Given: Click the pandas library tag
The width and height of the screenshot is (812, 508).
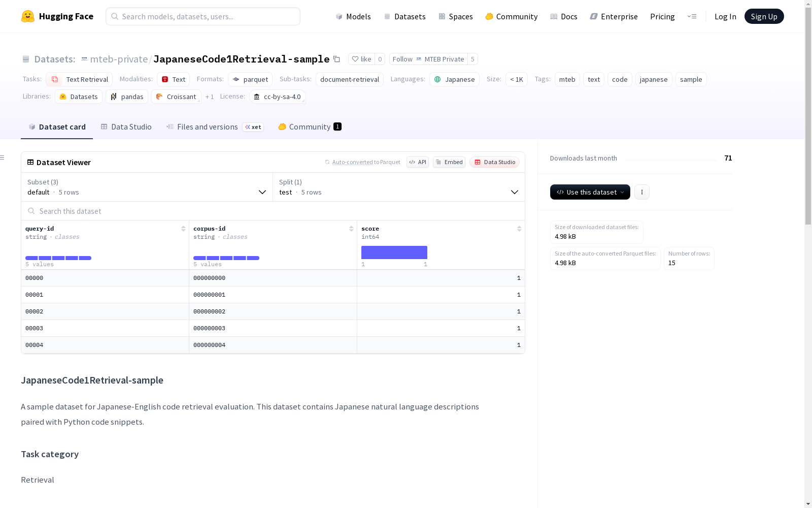Looking at the screenshot, I should click(x=127, y=97).
